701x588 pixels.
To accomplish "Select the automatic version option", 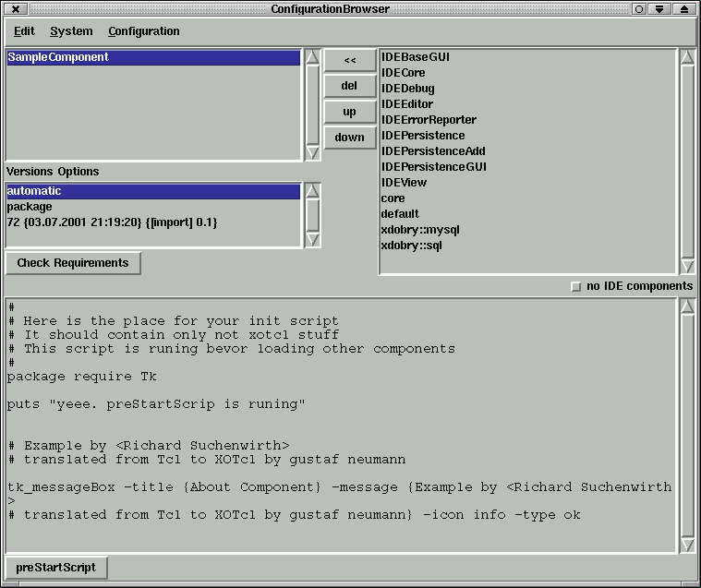I will pos(152,191).
